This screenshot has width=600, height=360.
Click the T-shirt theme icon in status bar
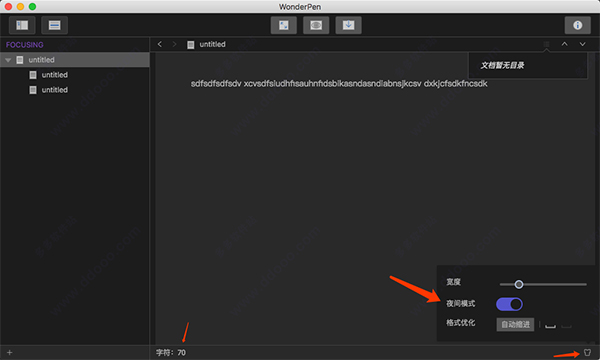[x=587, y=352]
